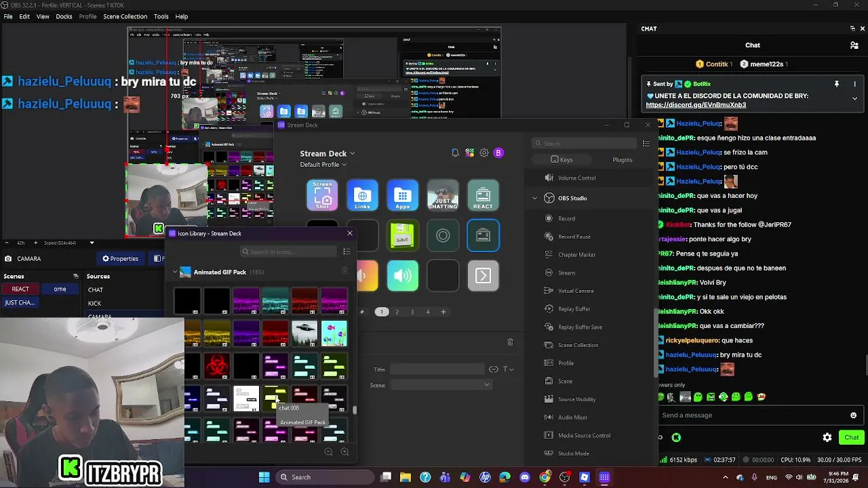Switch to the Plugins tab
868x488 pixels.
click(622, 160)
